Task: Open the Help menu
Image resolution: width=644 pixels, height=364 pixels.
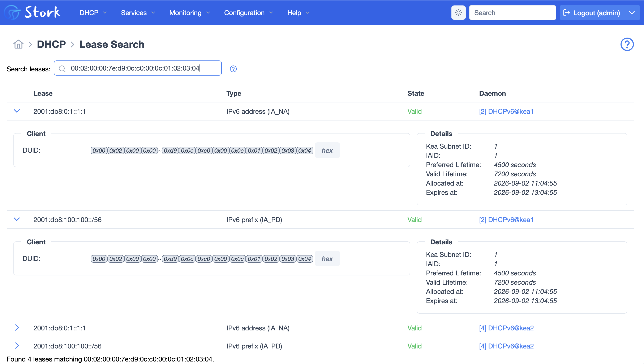Action: click(x=298, y=13)
